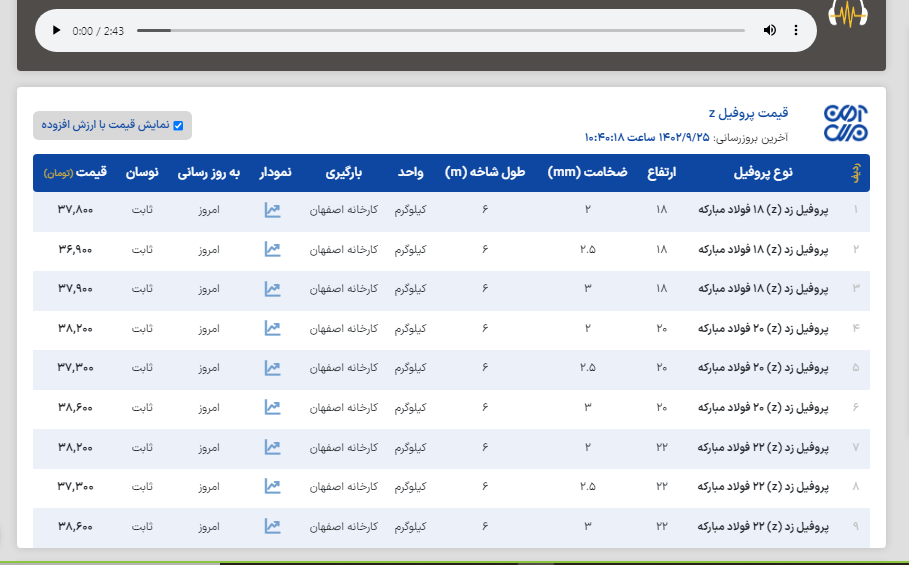
Task: Click the نوع پروفیل column header
Action: [763, 173]
